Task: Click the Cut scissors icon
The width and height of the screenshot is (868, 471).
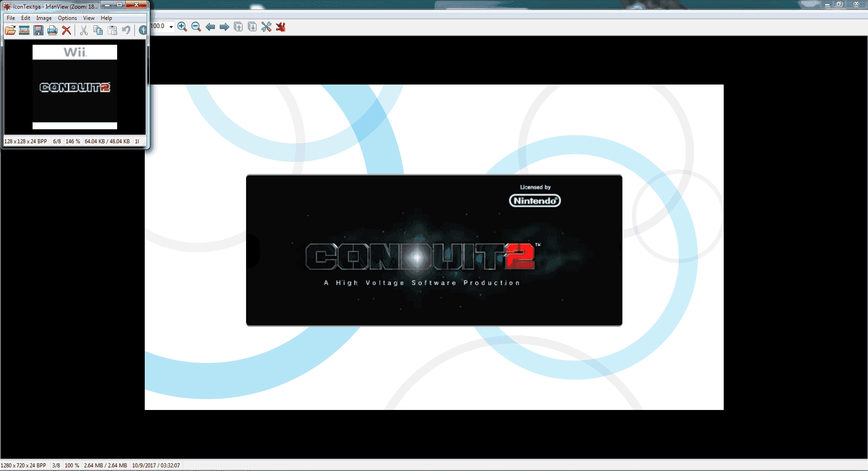Action: pos(84,30)
